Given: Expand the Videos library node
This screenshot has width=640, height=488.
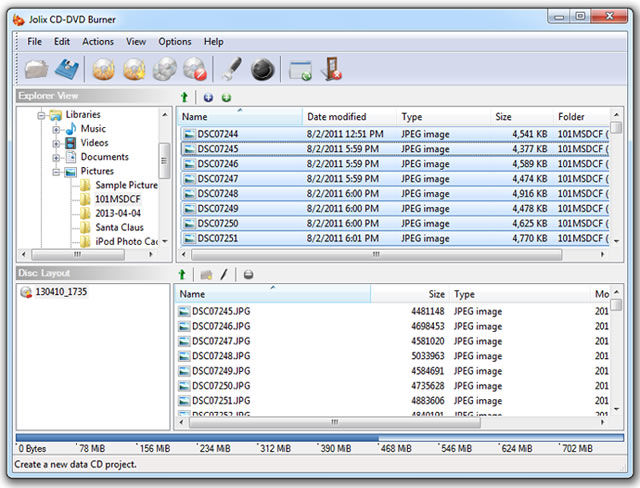Looking at the screenshot, I should (x=56, y=144).
